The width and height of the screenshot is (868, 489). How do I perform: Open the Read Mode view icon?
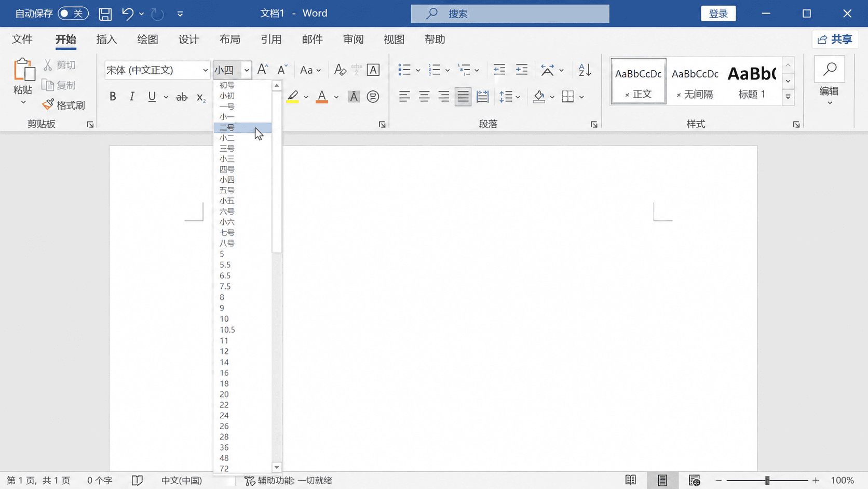(x=631, y=480)
